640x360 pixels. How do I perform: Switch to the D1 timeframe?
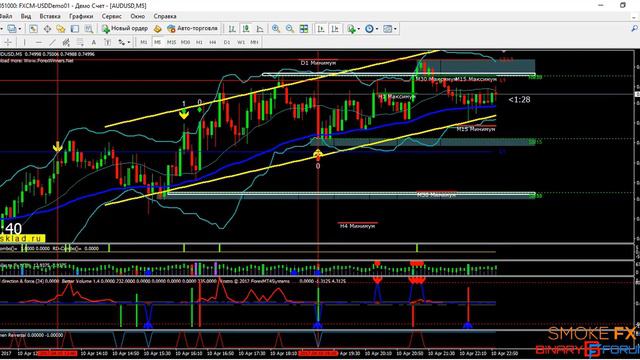click(x=227, y=42)
